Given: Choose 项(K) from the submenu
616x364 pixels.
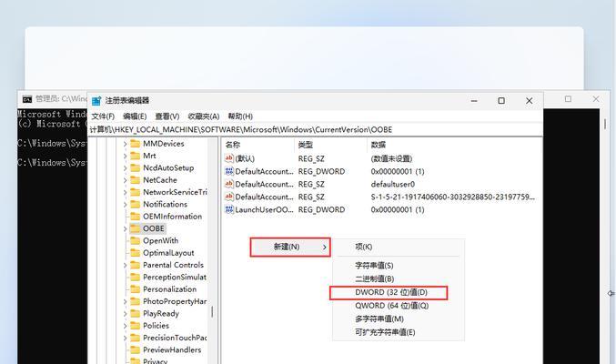Looking at the screenshot, I should pyautogui.click(x=363, y=247).
